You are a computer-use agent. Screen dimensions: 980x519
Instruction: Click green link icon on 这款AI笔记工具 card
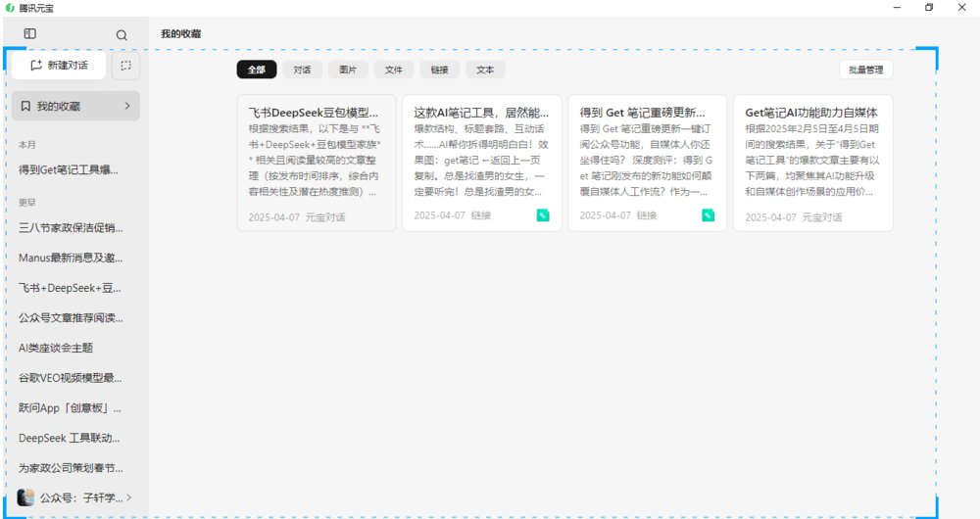[x=543, y=214]
